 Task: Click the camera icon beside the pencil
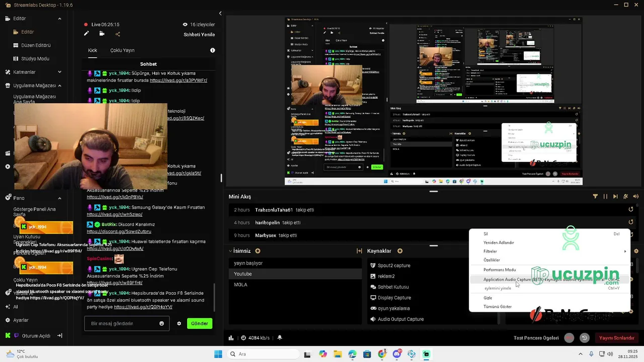[x=102, y=34]
